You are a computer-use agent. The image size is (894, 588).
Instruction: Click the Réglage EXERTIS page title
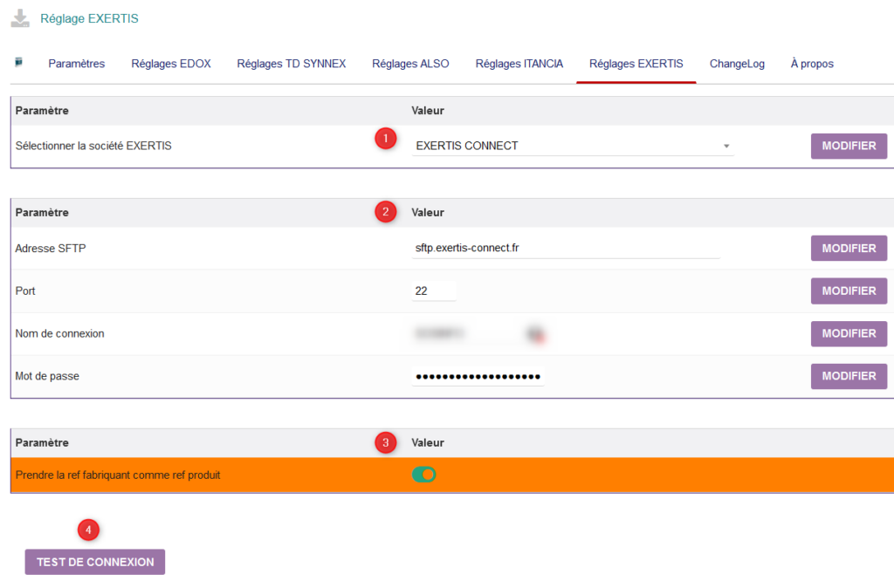(90, 19)
